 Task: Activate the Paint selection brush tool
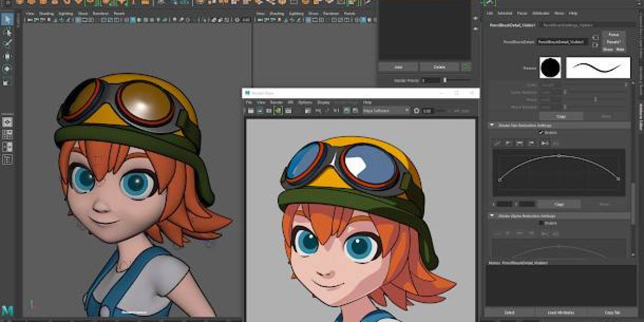point(8,44)
